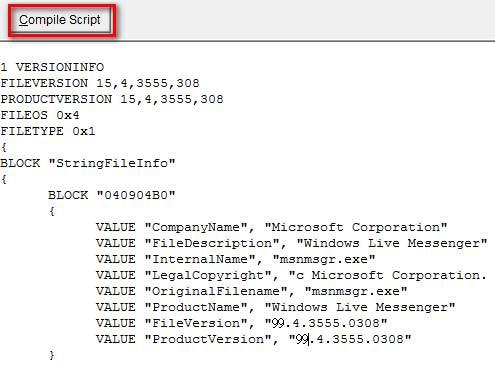This screenshot has width=495, height=366.
Task: Click the FILEVERSION 15,4,3555,308 line
Action: [x=100, y=83]
